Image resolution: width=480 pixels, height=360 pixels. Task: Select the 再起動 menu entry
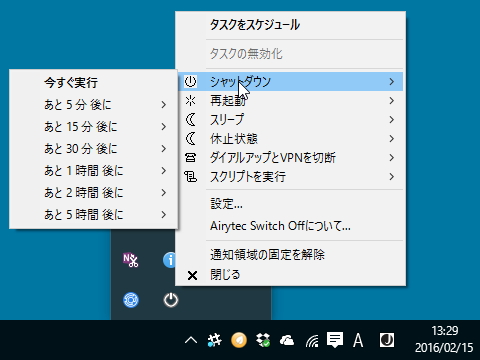(290, 100)
